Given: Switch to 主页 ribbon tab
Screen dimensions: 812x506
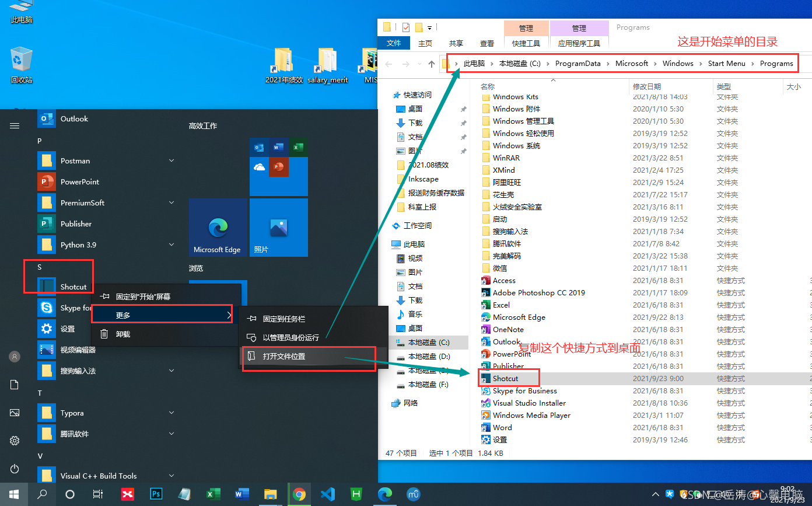Looking at the screenshot, I should click(x=425, y=43).
